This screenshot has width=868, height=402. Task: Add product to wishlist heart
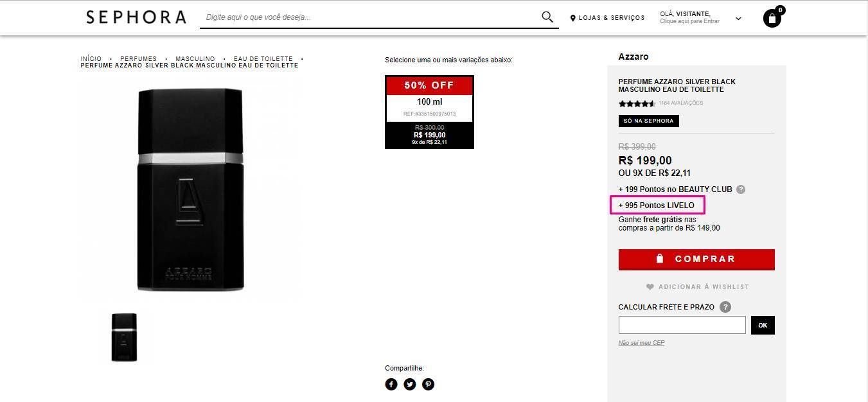650,287
